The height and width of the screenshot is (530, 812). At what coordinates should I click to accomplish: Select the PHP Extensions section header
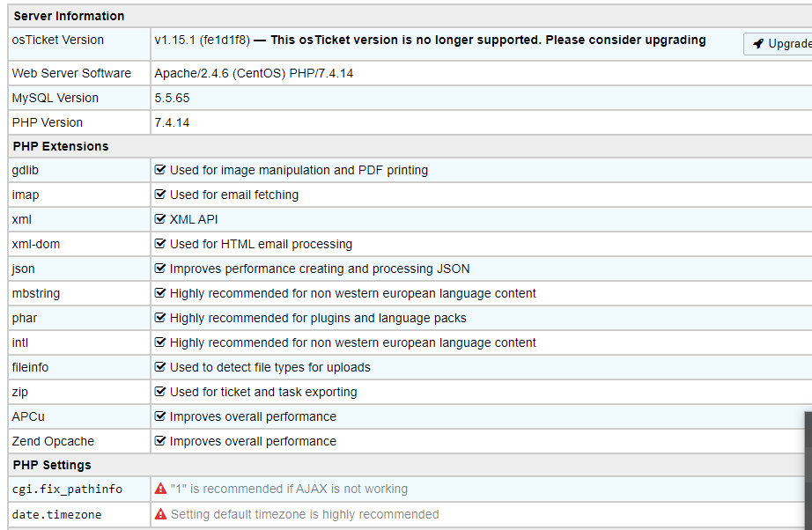(61, 146)
